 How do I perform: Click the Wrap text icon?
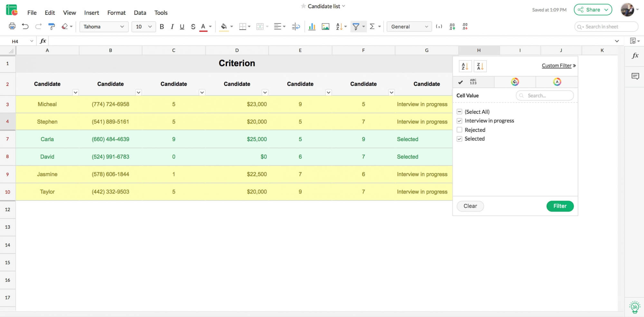tap(296, 27)
